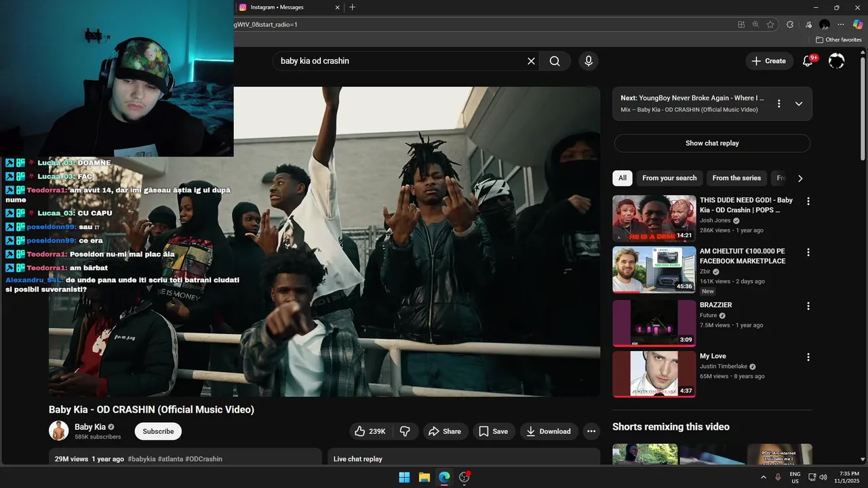Dislike the video with the thumbs-down icon
Screen dimensions: 868x488
coord(405,431)
